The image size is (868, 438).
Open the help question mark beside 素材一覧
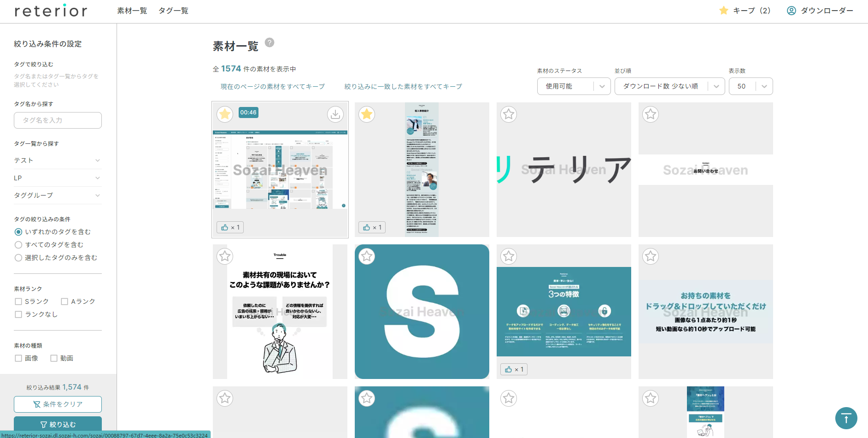click(270, 42)
